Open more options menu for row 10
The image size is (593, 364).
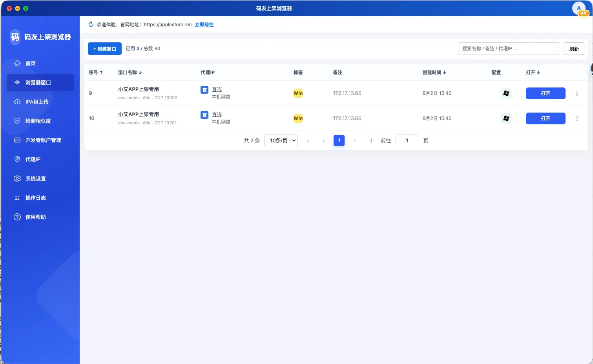click(x=577, y=118)
